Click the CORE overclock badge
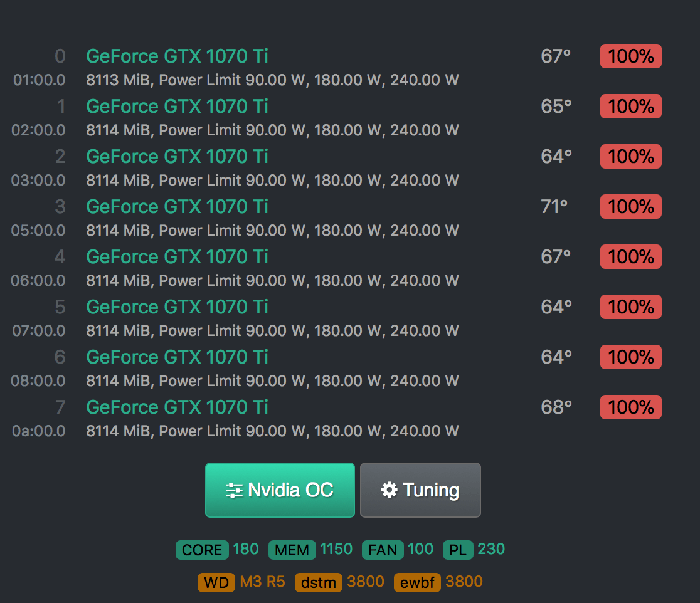Image resolution: width=700 pixels, height=603 pixels. 202,550
